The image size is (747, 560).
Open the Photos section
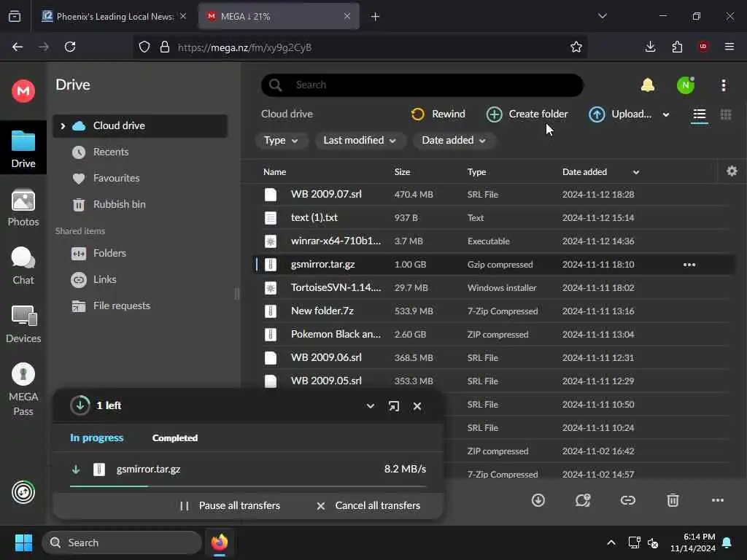pyautogui.click(x=23, y=208)
